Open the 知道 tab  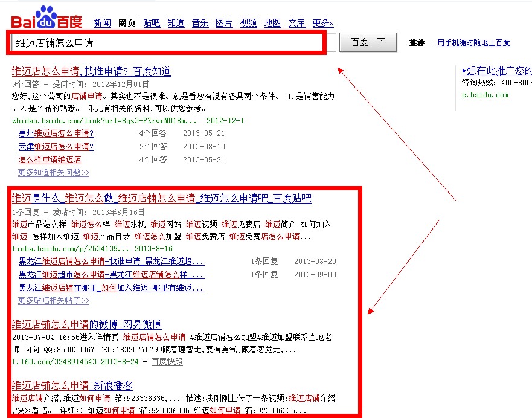click(x=176, y=23)
